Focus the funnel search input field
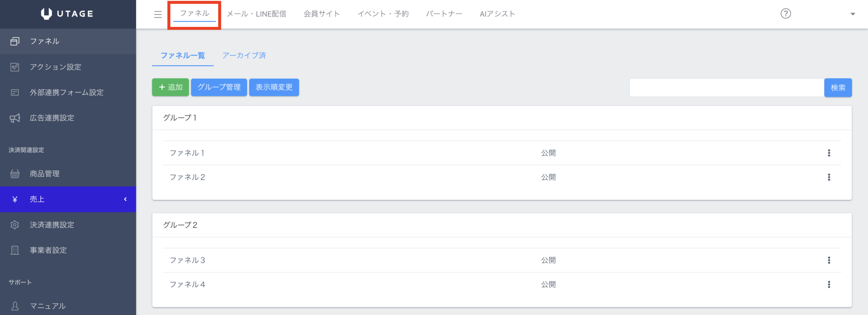This screenshot has width=868, height=315. 726,88
